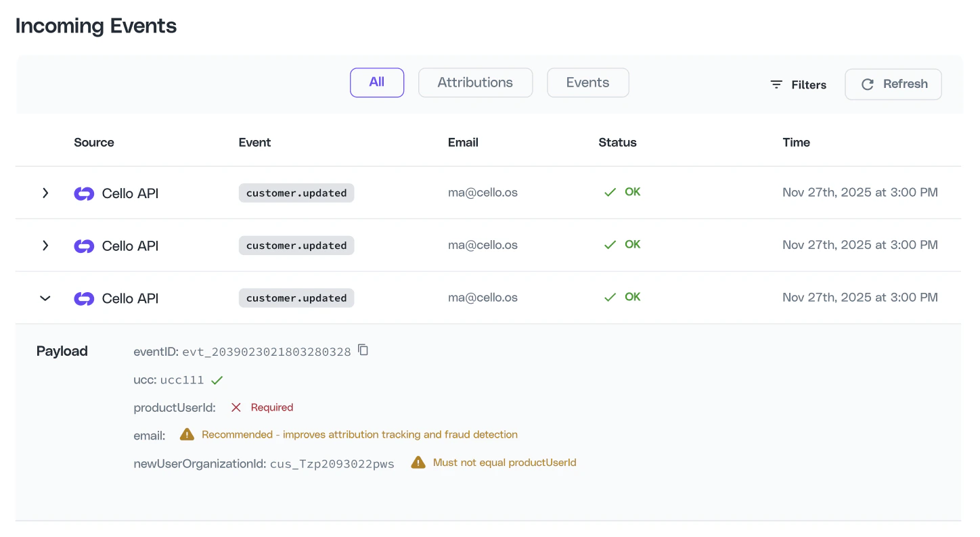Click warning triangle next to Recommended message
The image size is (980, 537).
coord(187,434)
